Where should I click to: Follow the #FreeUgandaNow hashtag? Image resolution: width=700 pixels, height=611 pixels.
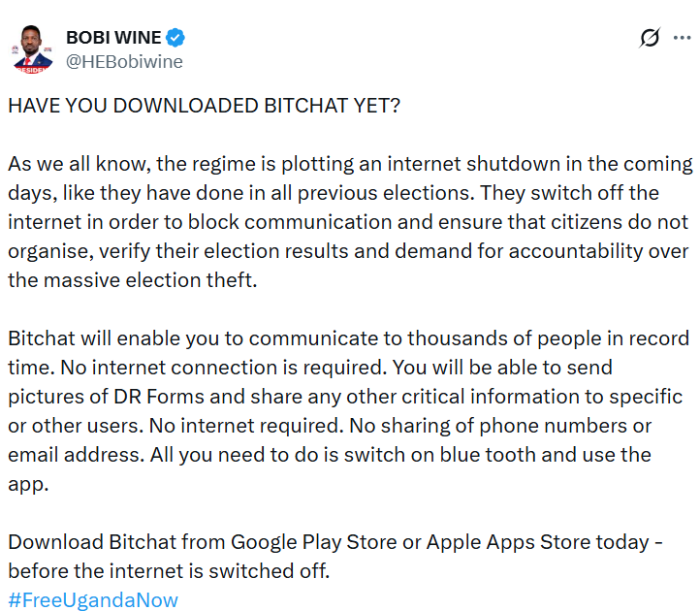(93, 599)
